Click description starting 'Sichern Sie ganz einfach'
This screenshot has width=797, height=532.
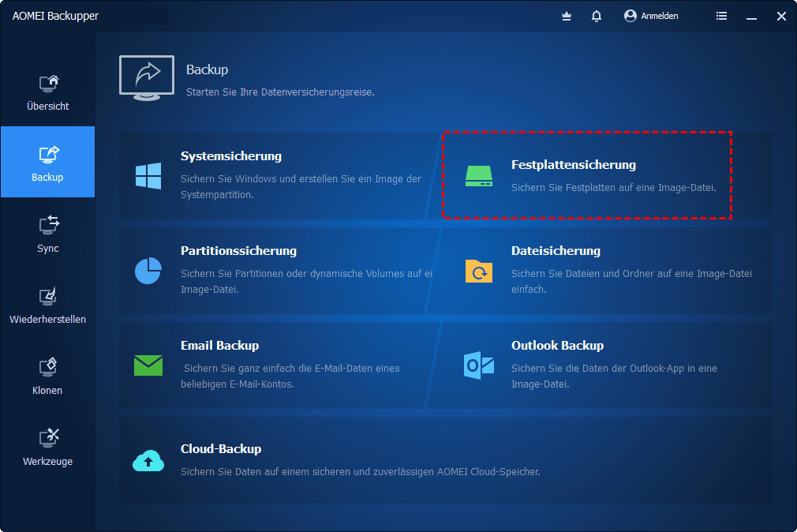click(290, 376)
